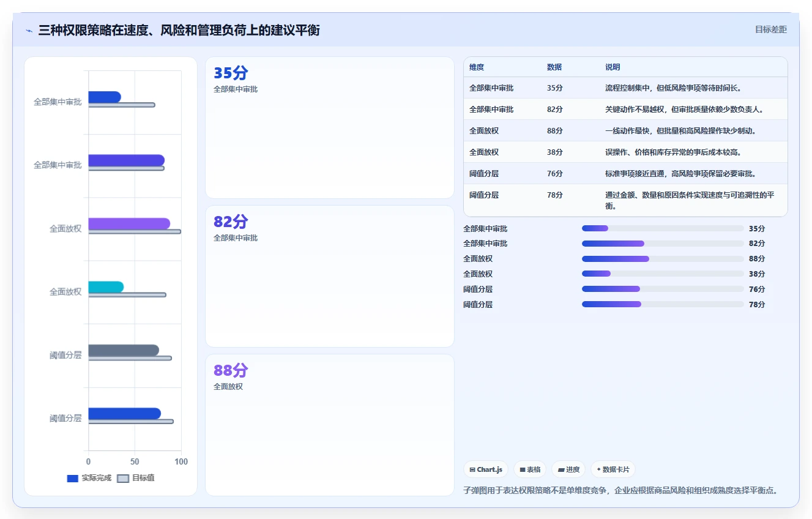Click the footnote starting 子弹图用于表达权限策略

(x=620, y=490)
